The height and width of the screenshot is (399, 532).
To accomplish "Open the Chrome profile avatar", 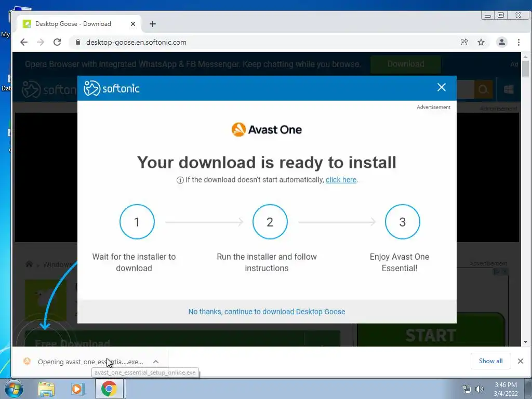I will click(x=501, y=42).
